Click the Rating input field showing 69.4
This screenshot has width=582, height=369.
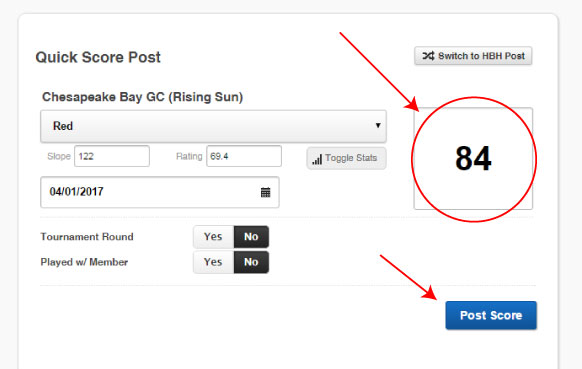(244, 156)
